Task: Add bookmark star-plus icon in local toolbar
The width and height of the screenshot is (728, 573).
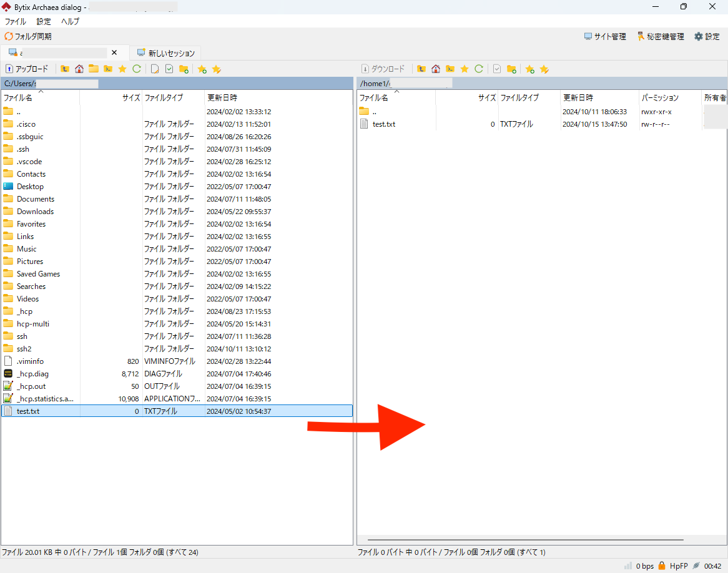Action: 202,69
